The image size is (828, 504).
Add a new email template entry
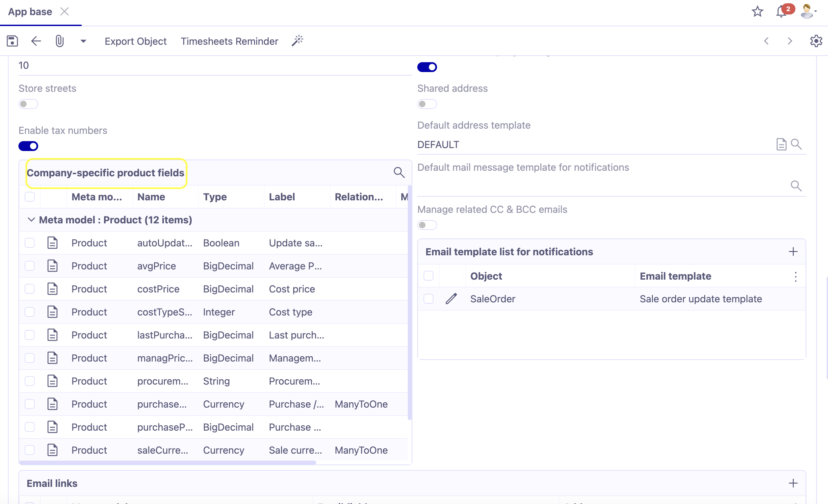(793, 251)
